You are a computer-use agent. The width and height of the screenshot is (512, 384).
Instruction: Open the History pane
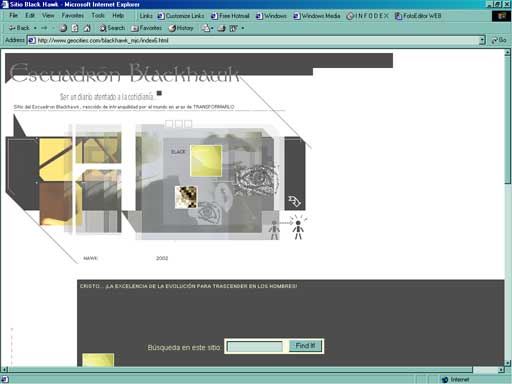point(181,28)
